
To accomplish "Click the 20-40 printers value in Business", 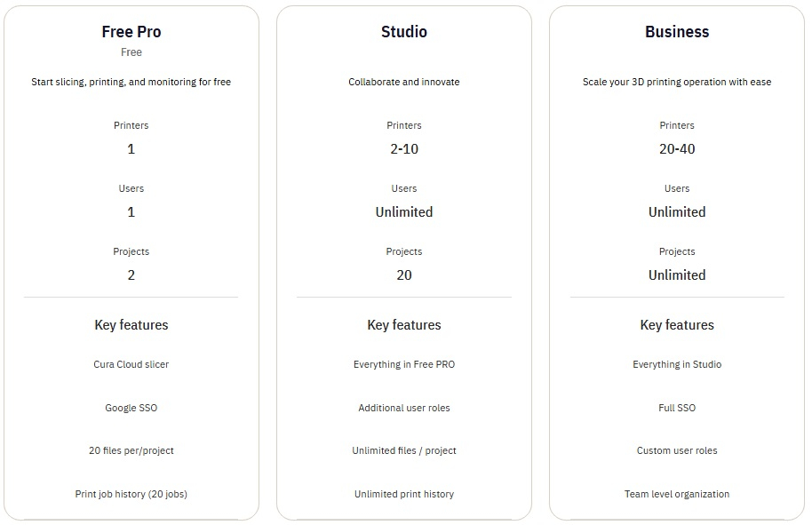I will pyautogui.click(x=677, y=149).
